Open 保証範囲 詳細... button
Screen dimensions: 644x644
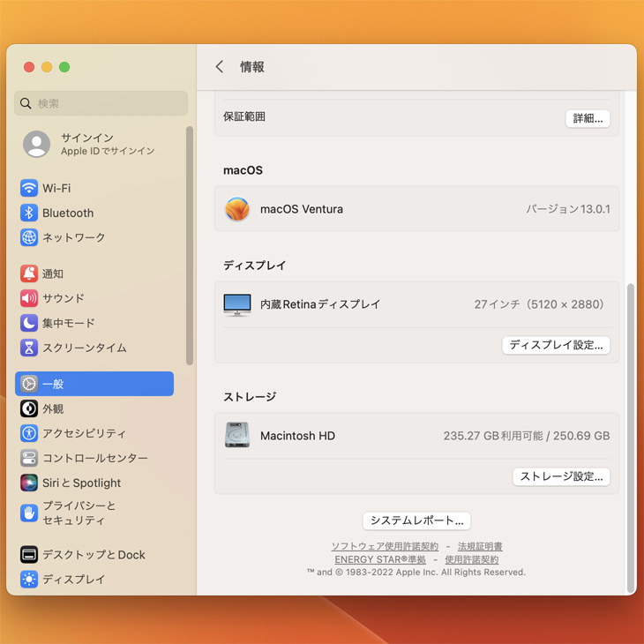588,118
